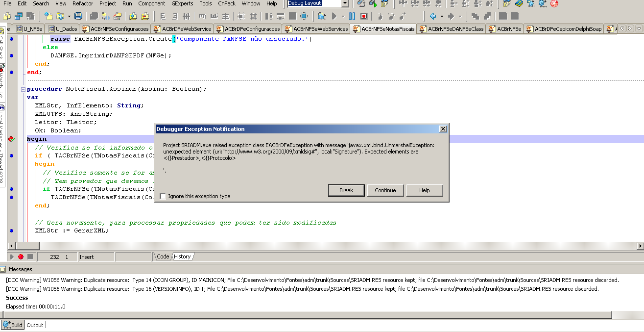
Task: Click the Break button
Action: tap(346, 190)
